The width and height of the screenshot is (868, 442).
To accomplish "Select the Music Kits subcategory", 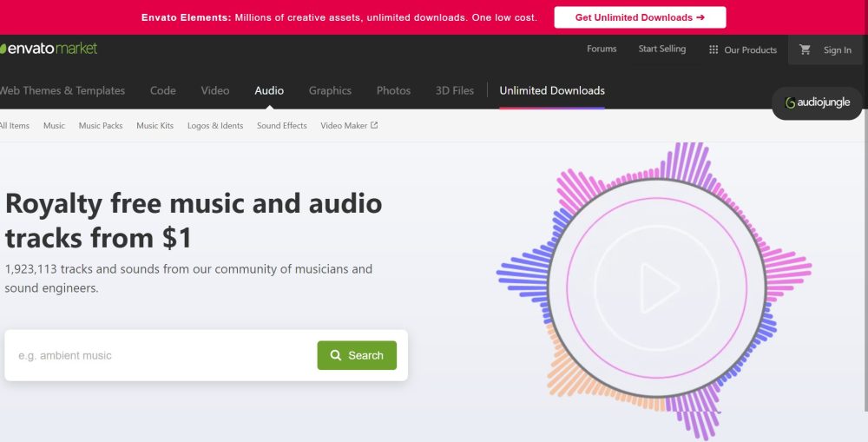I will pyautogui.click(x=155, y=126).
